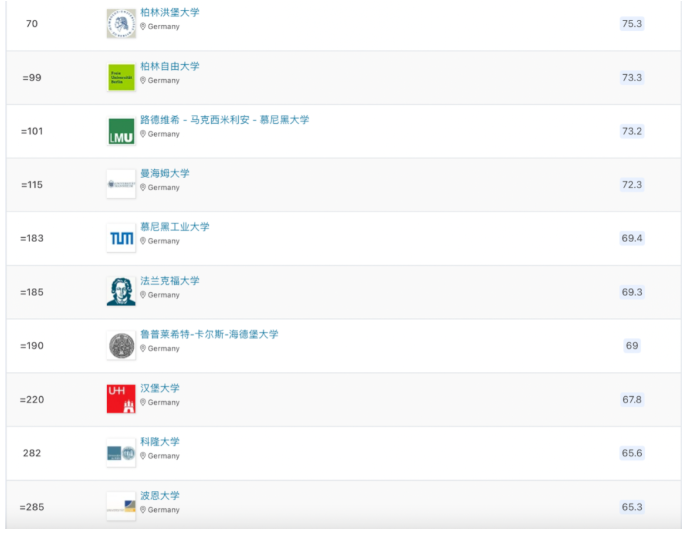Click the score 65.3 badge
Screen dimensions: 689x534
[632, 507]
